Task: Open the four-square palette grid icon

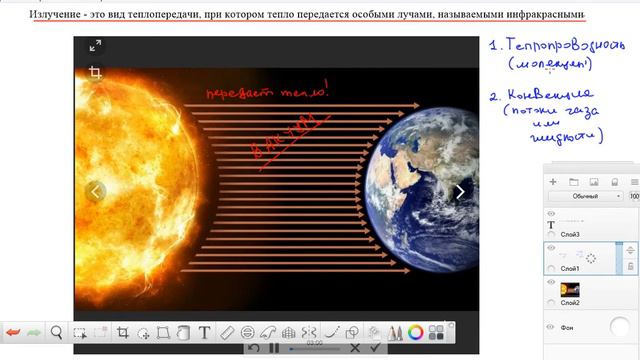Action: click(x=436, y=333)
